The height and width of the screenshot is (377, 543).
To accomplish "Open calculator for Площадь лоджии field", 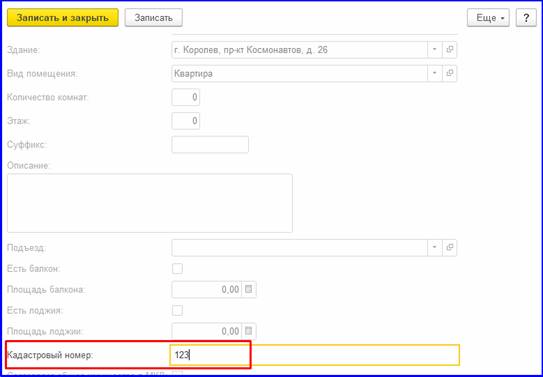I will pyautogui.click(x=249, y=331).
